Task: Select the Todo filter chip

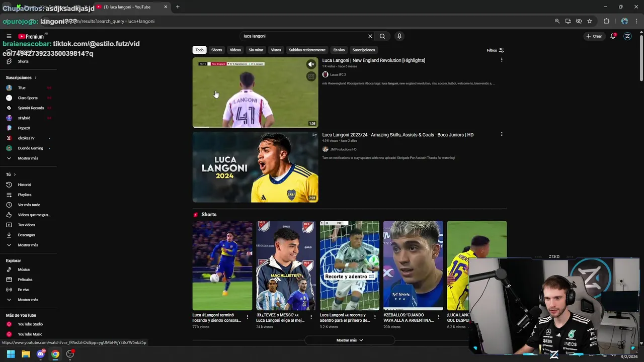Action: (x=200, y=50)
